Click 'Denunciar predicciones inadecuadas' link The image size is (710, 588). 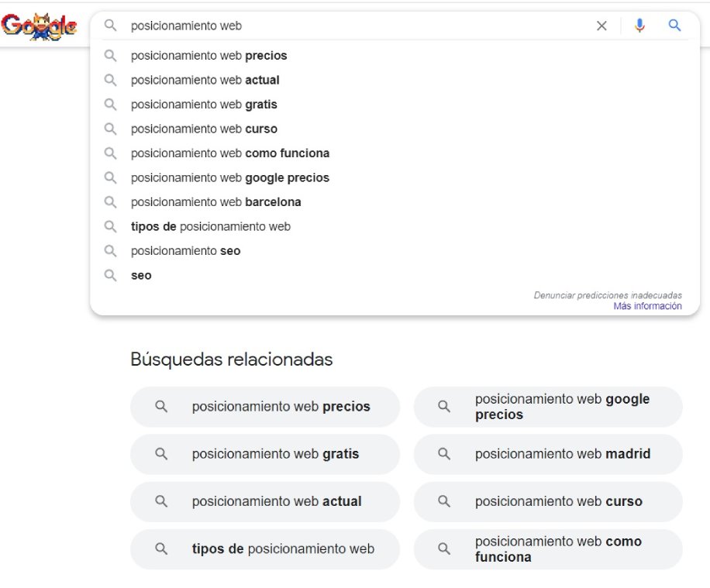click(608, 295)
